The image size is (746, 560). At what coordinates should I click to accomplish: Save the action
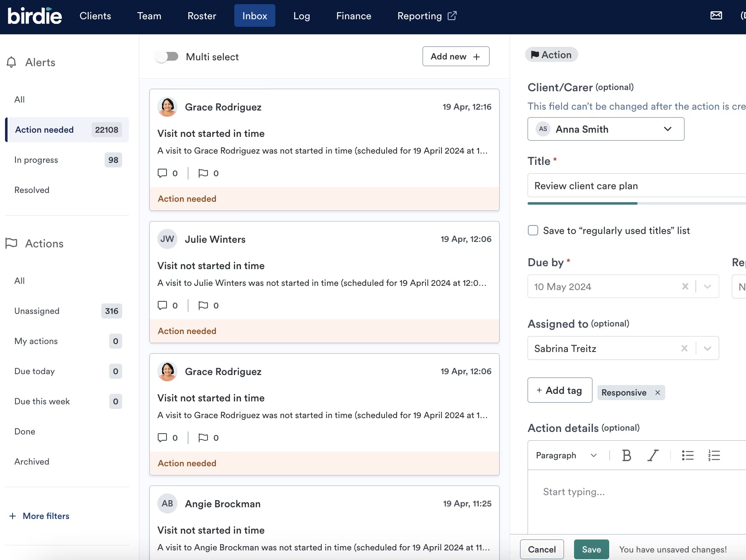pyautogui.click(x=591, y=550)
